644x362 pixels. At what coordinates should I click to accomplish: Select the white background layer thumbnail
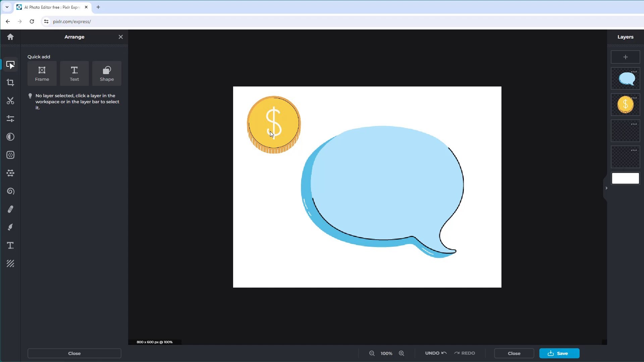point(625,178)
